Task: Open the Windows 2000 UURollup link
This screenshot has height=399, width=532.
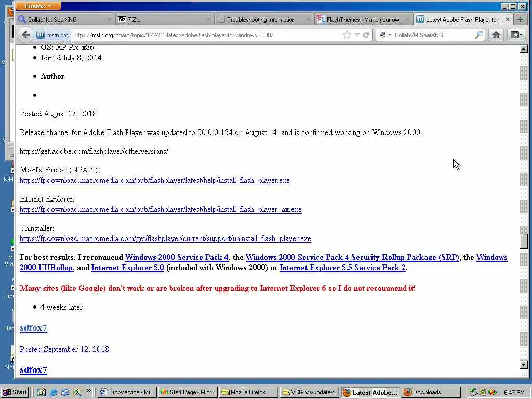Action: click(x=46, y=268)
